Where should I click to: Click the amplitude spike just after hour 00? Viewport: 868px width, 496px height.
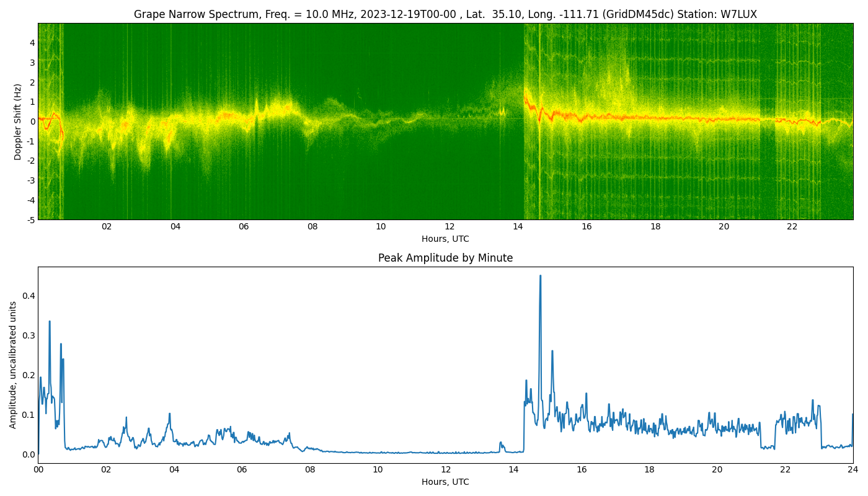tap(50, 322)
